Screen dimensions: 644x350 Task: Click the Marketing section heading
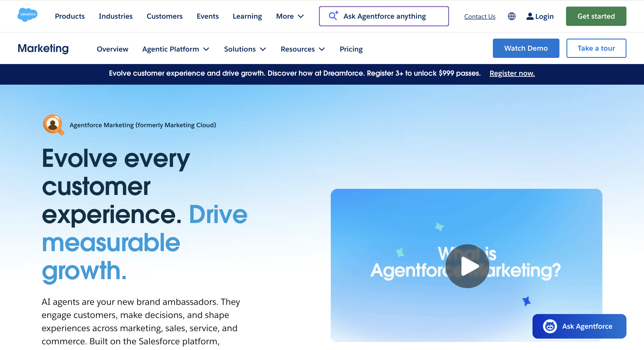pyautogui.click(x=43, y=48)
